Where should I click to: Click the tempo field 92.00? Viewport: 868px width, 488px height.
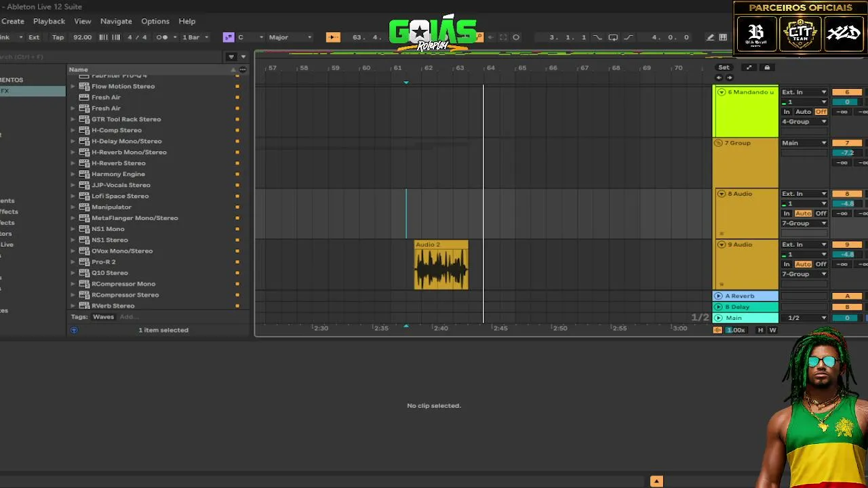82,37
